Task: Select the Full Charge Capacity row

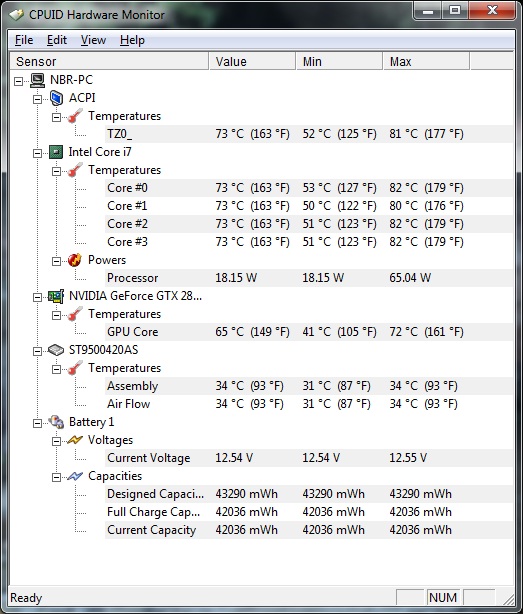Action: pyautogui.click(x=309, y=513)
